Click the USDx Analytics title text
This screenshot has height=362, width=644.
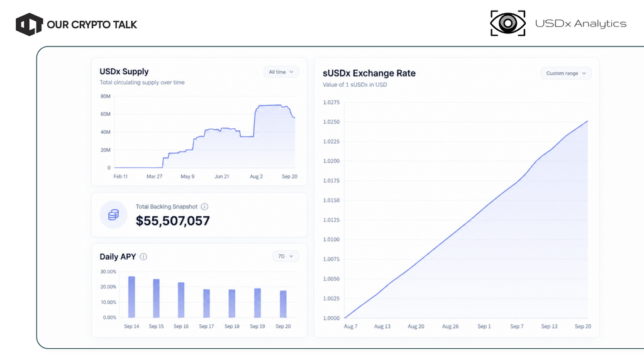coord(580,24)
